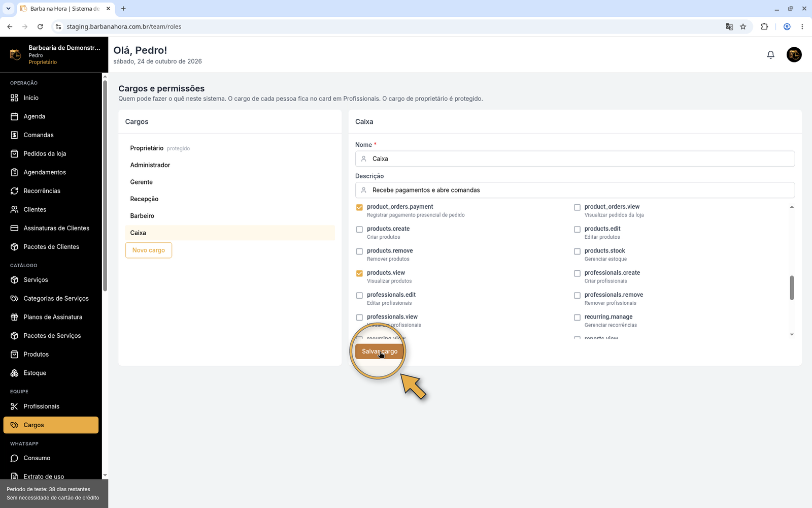Click the Comandas icon in sidebar
812x508 pixels.
click(x=14, y=135)
